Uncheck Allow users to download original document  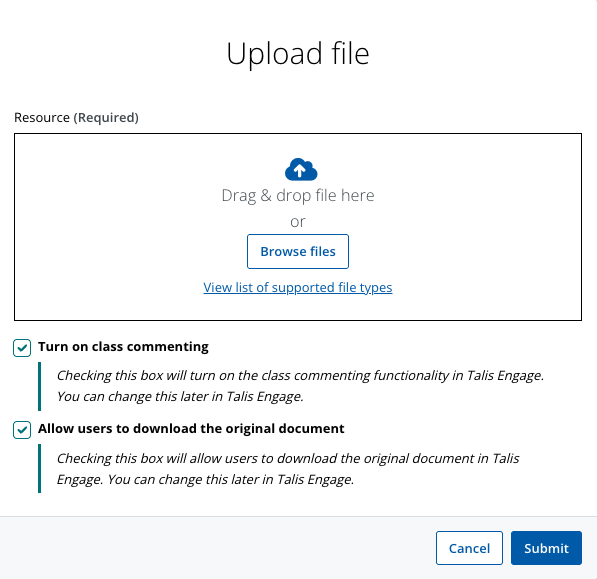pyautogui.click(x=22, y=430)
